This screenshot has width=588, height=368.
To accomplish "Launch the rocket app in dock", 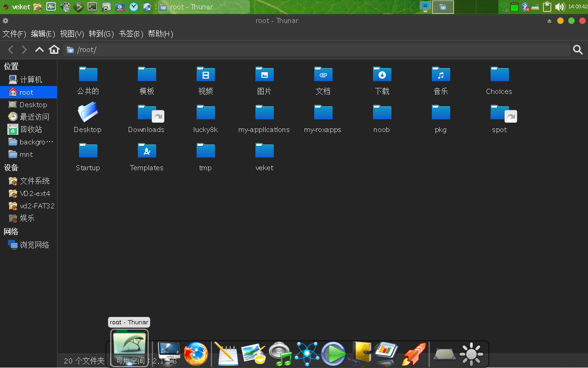I will click(414, 354).
